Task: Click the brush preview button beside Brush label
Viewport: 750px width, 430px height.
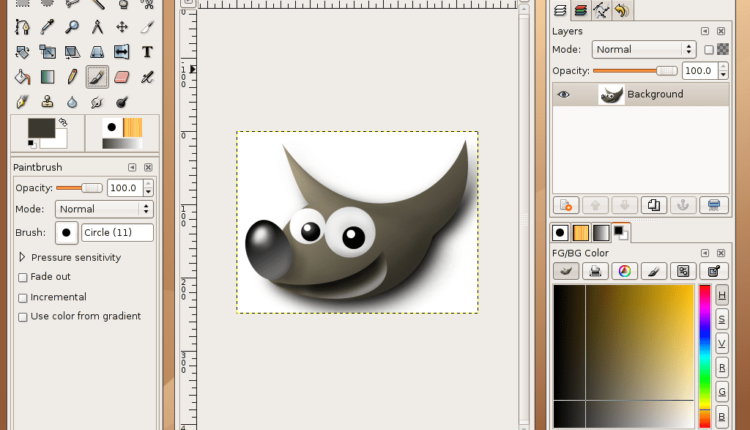Action: click(66, 233)
